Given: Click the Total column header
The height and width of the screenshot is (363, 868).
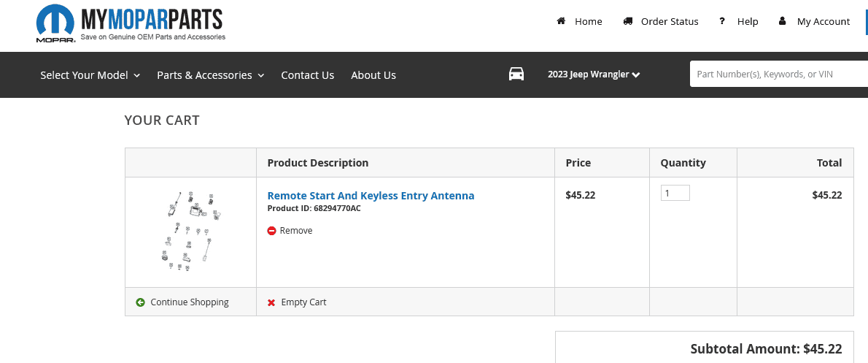Looking at the screenshot, I should [829, 163].
